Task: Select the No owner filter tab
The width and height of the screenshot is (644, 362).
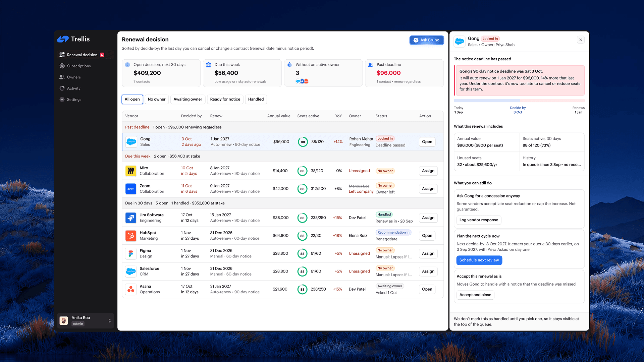Action: [x=157, y=99]
